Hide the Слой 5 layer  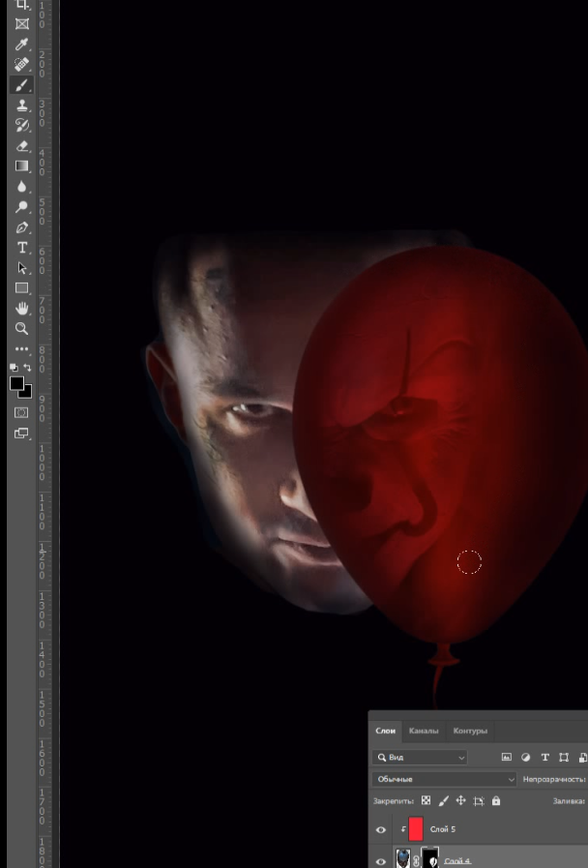click(381, 830)
